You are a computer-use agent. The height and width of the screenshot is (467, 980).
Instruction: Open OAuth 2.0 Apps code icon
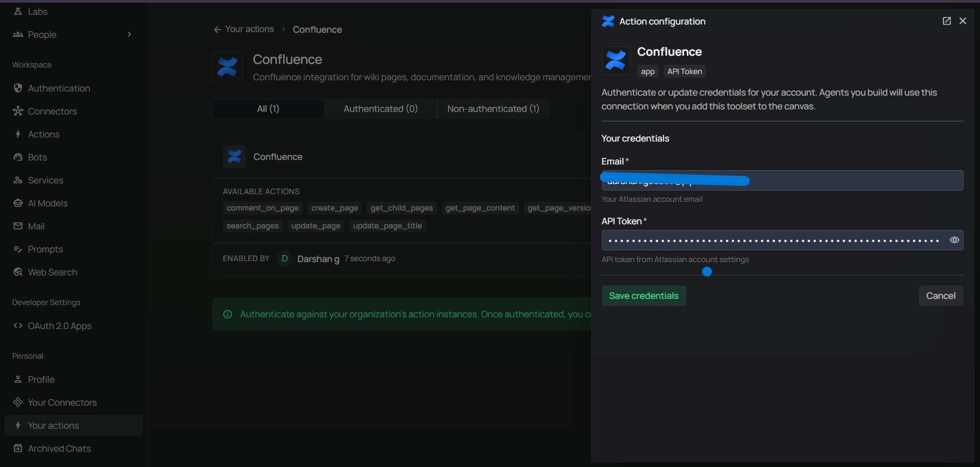(x=18, y=325)
